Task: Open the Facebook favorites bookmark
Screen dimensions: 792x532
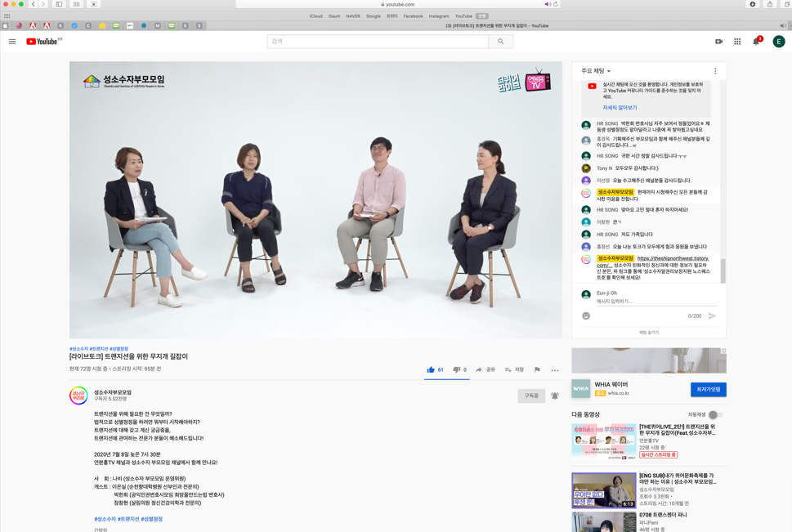Action: [414, 16]
